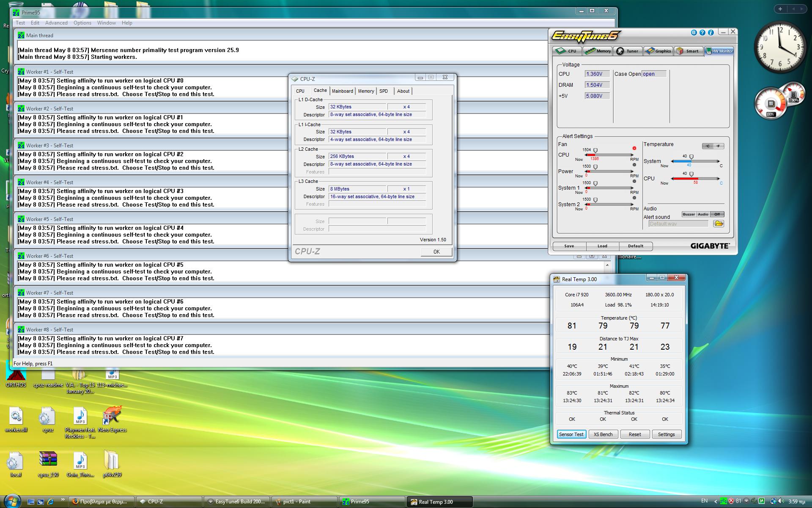Switch to pict1 - Paint taskbar button

(304, 502)
